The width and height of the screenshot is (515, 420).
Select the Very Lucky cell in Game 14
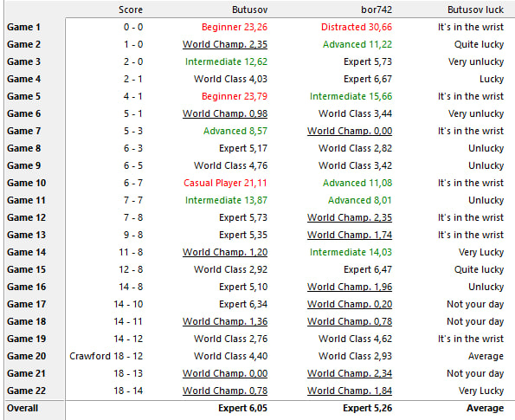pos(481,252)
